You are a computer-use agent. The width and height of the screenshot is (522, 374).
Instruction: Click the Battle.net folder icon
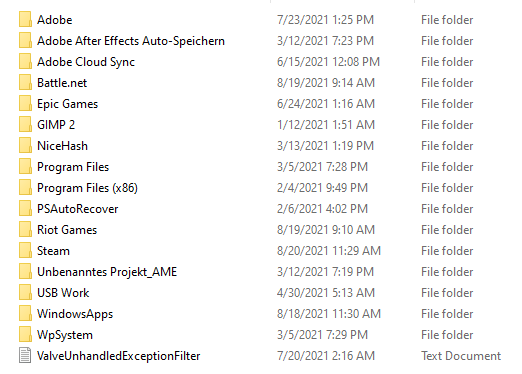point(25,83)
